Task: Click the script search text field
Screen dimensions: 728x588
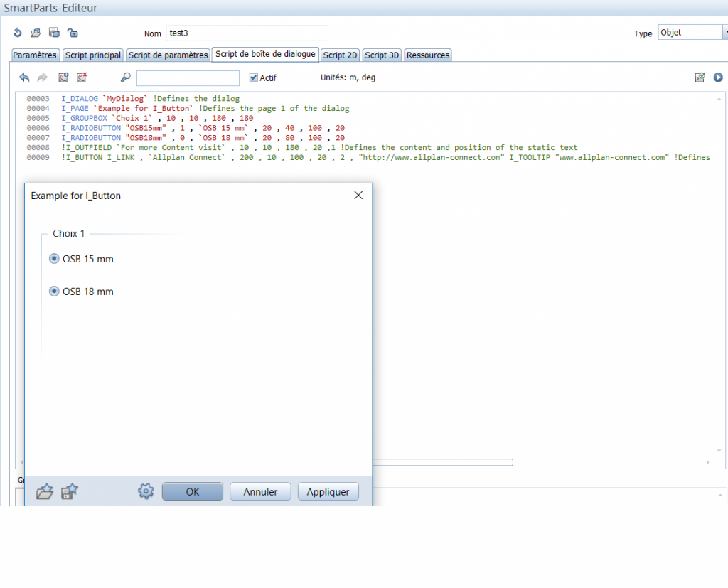Action: tap(188, 77)
